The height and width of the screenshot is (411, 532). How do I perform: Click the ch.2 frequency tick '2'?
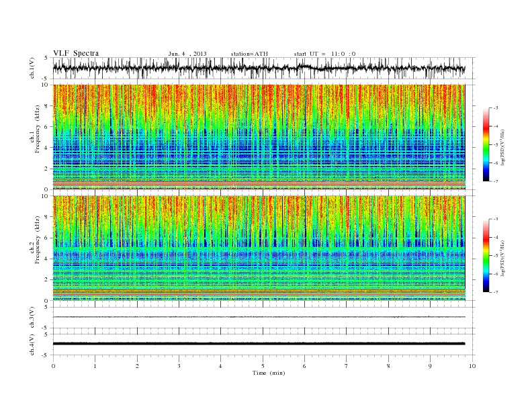click(47, 279)
